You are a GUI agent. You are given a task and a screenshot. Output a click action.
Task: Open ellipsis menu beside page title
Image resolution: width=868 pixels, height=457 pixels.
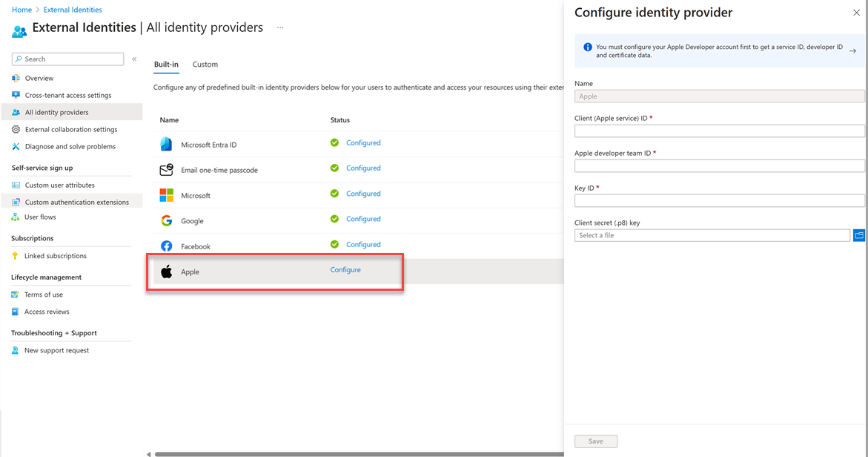pyautogui.click(x=280, y=27)
